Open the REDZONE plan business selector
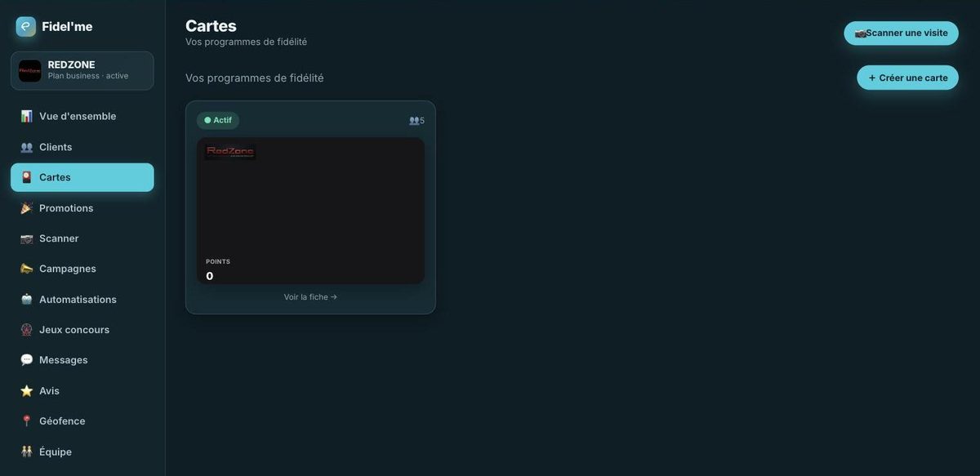This screenshot has width=980, height=476. 82,71
